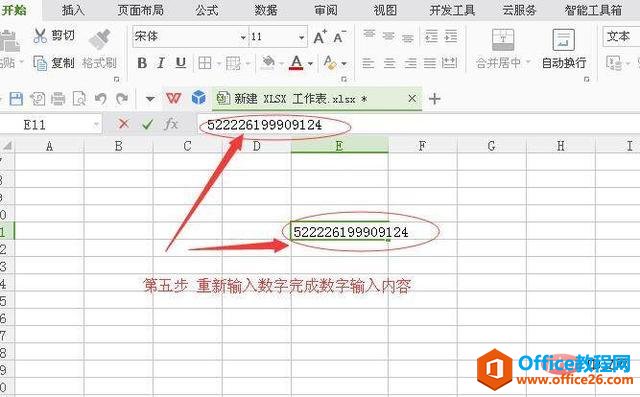The width and height of the screenshot is (640, 397).
Task: Open the insert function fx button
Action: [171, 124]
